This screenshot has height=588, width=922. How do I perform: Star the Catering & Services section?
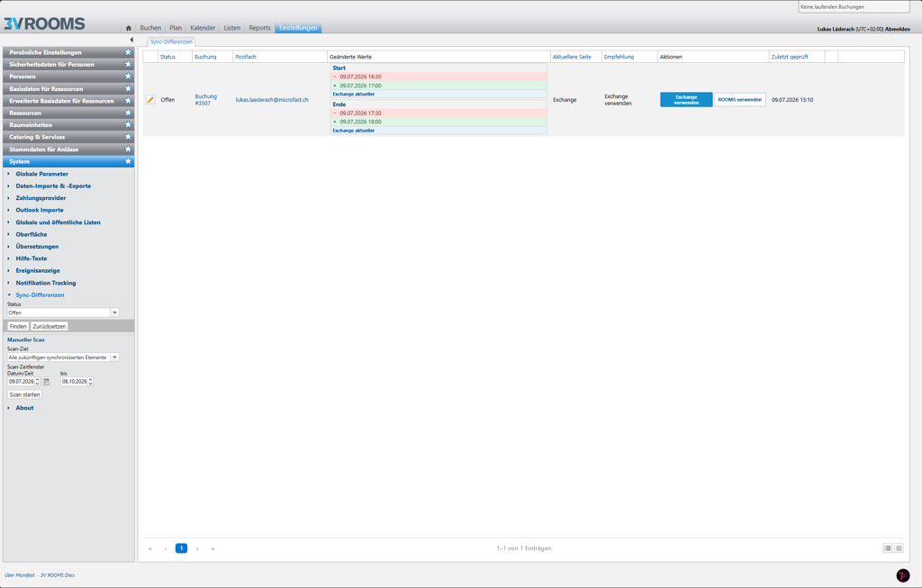[x=128, y=137]
